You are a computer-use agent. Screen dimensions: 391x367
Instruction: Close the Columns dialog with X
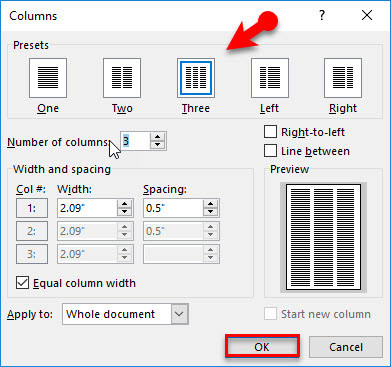pyautogui.click(x=367, y=15)
